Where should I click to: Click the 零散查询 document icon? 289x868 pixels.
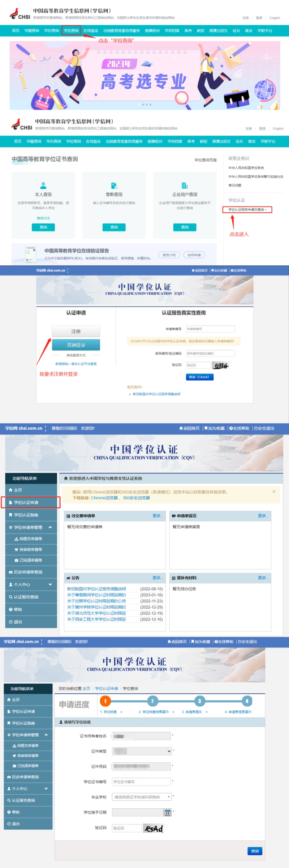[114, 186]
